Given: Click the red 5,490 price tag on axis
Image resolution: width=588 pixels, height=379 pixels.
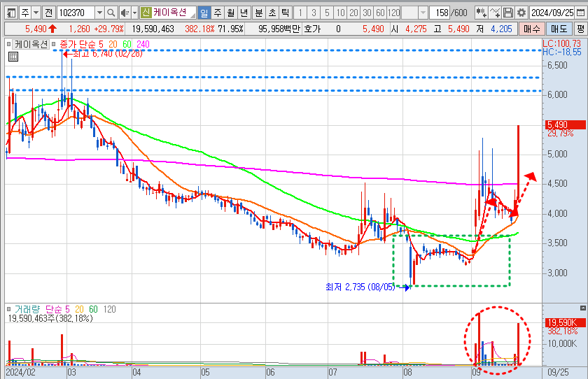Looking at the screenshot, I should point(565,124).
